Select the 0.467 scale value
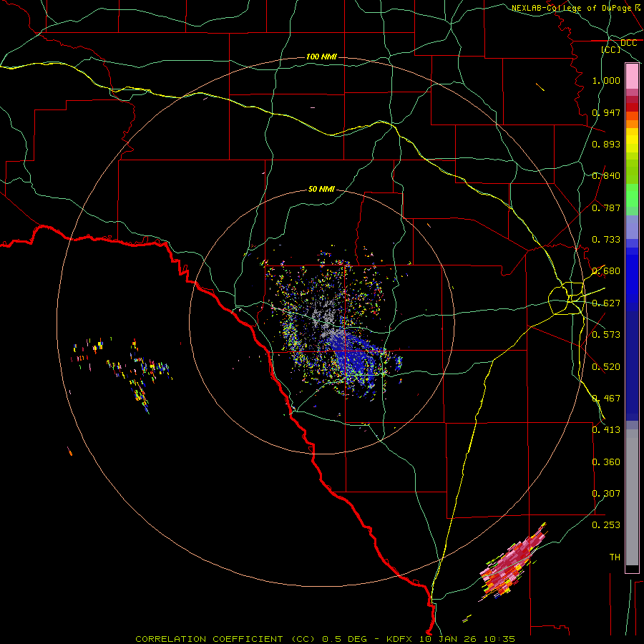Screen dimensions: 644x644 tap(606, 399)
